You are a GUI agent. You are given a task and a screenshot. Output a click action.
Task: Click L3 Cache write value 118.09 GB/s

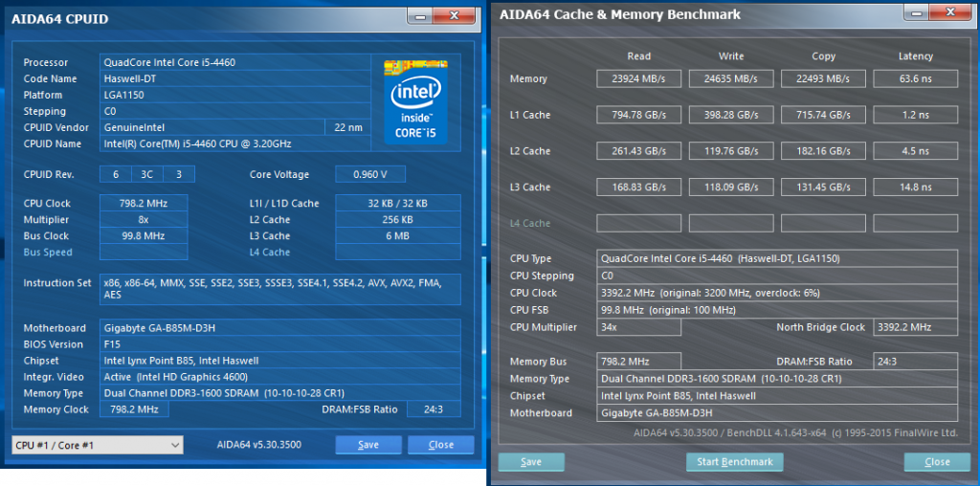(x=731, y=188)
